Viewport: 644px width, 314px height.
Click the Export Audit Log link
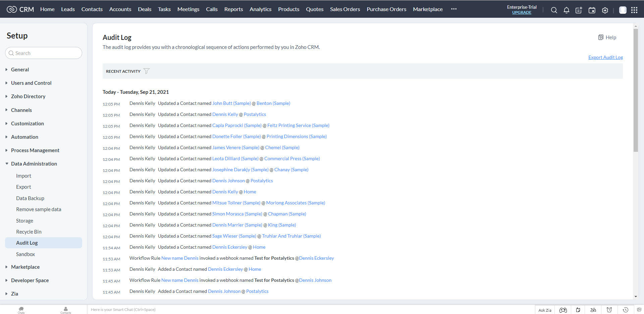tap(605, 57)
